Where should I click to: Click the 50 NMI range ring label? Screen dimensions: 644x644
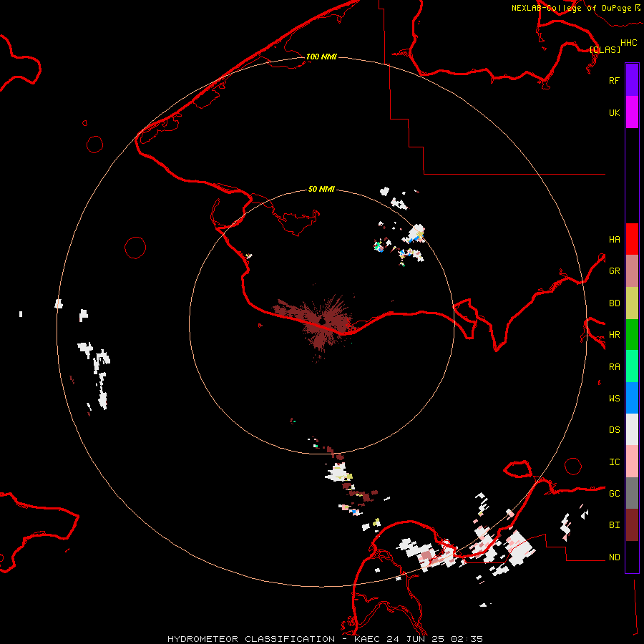(321, 189)
